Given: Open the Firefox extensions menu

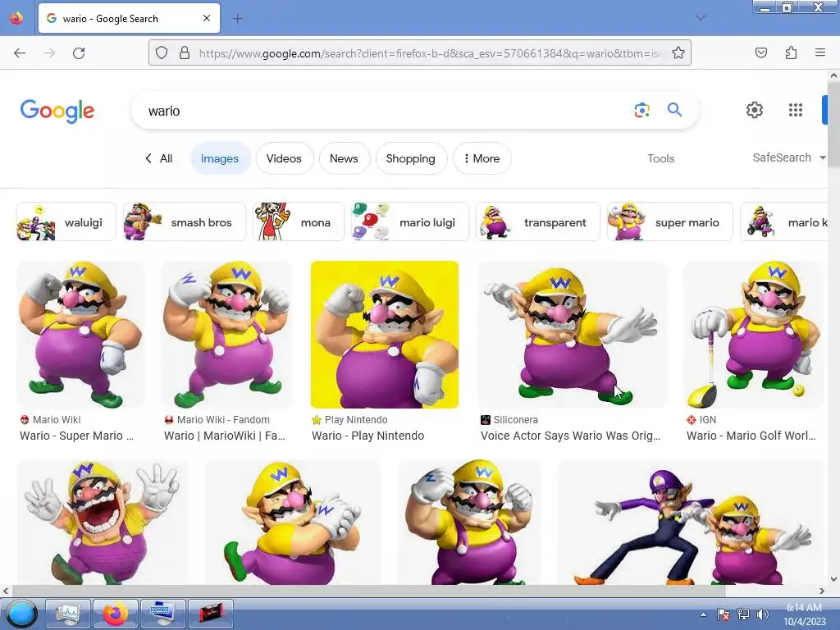Looking at the screenshot, I should (791, 52).
